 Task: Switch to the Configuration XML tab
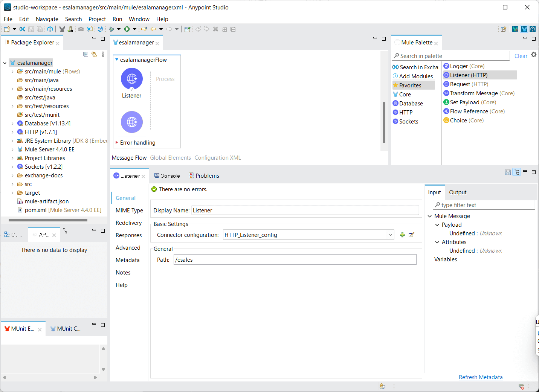tap(217, 158)
